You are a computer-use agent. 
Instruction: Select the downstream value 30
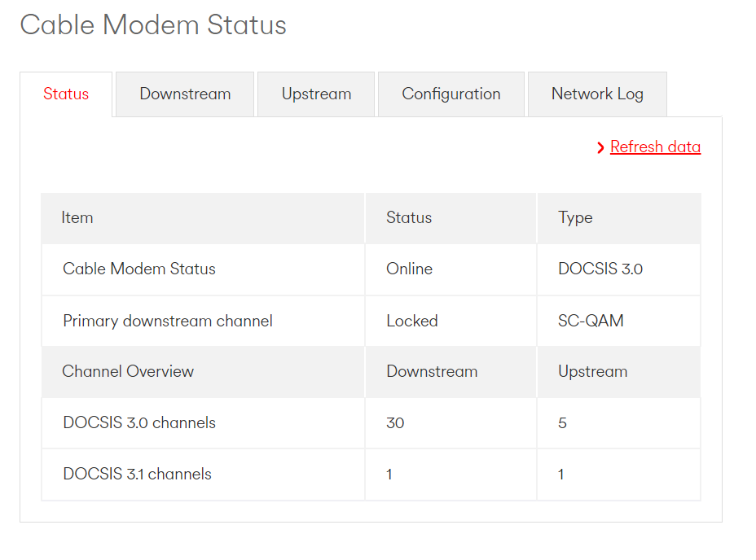[395, 423]
